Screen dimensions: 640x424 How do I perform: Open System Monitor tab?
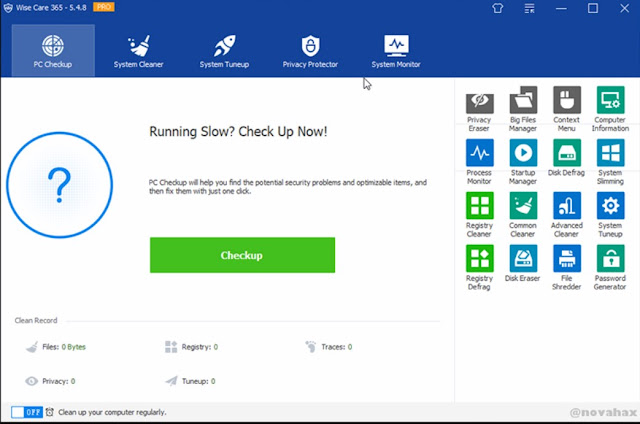[x=396, y=51]
